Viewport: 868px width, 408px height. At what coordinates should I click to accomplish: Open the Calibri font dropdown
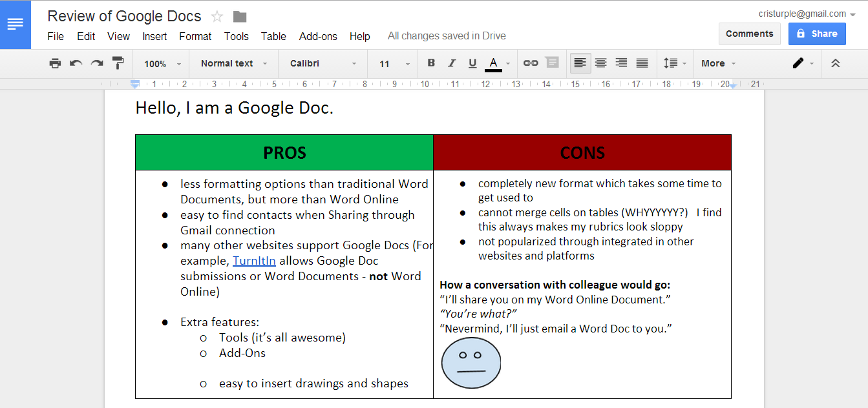coord(323,63)
